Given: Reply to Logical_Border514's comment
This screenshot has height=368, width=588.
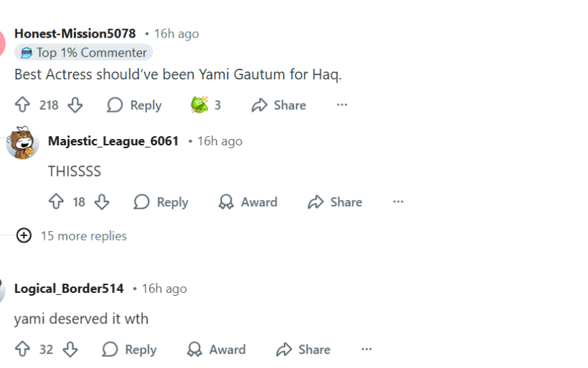Looking at the screenshot, I should click(x=129, y=350).
